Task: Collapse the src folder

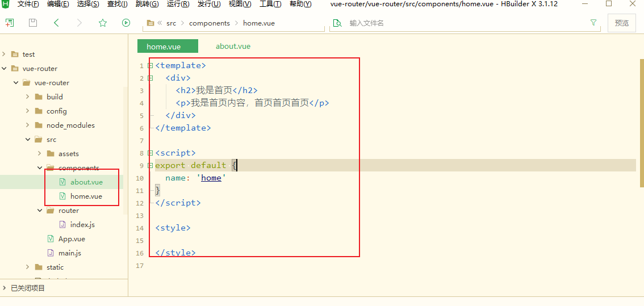Action: (27, 139)
